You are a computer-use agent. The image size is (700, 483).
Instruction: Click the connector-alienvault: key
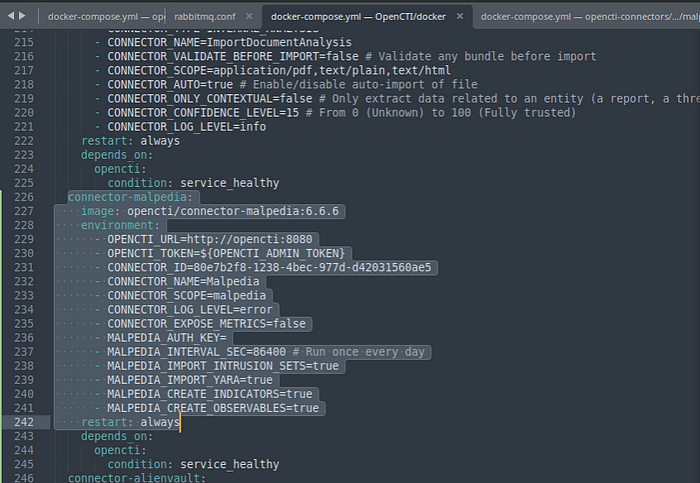[x=137, y=478]
